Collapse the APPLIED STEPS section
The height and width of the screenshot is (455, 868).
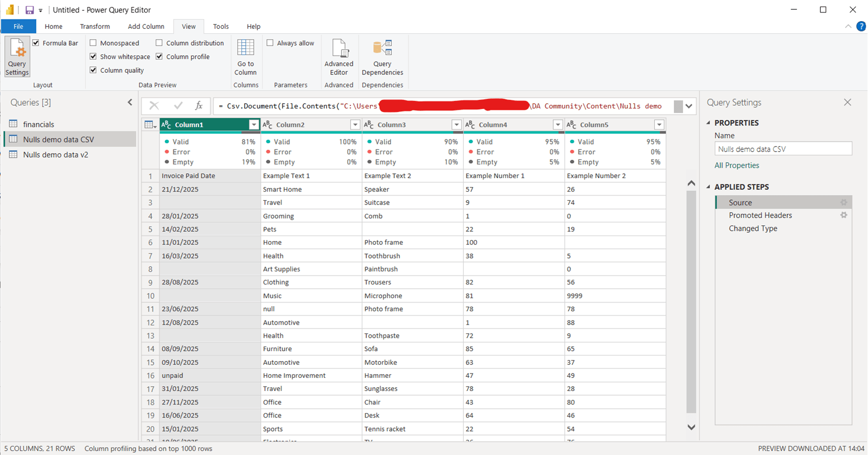pyautogui.click(x=709, y=187)
